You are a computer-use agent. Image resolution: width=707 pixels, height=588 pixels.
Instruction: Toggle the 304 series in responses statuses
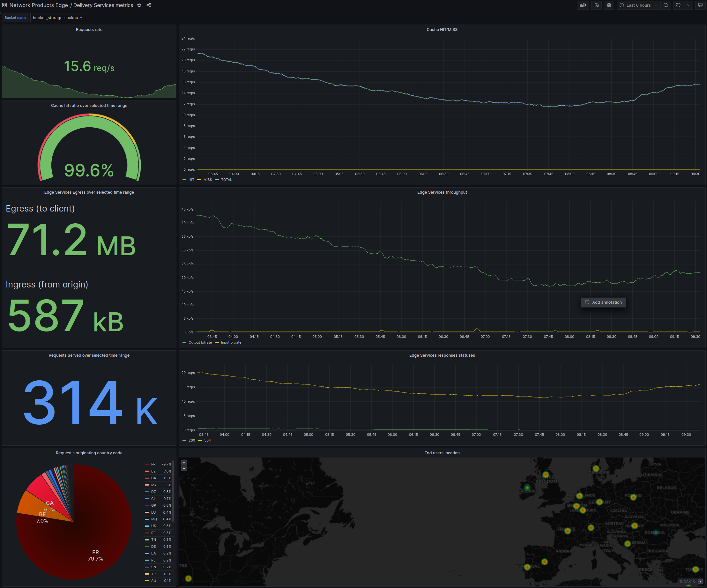[x=208, y=440]
